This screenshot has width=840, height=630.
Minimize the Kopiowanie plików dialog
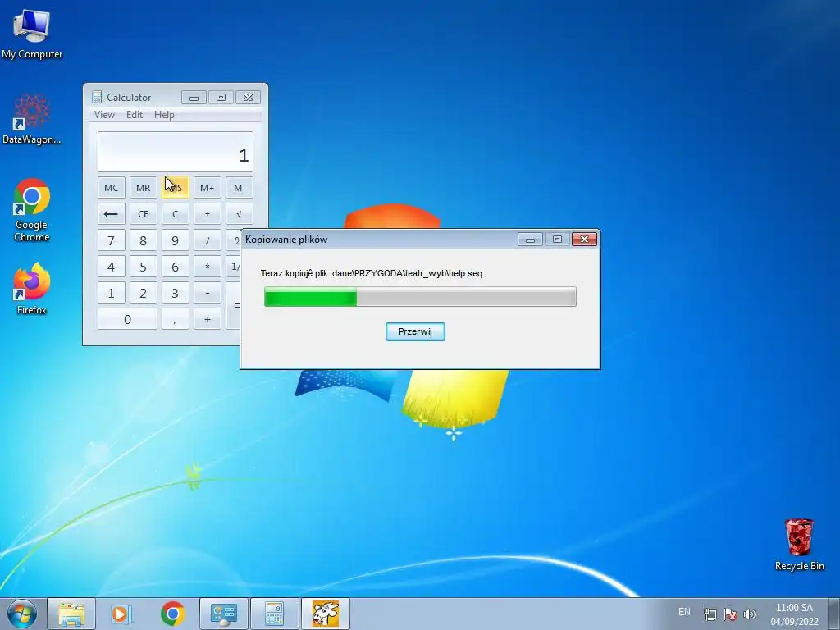point(530,239)
